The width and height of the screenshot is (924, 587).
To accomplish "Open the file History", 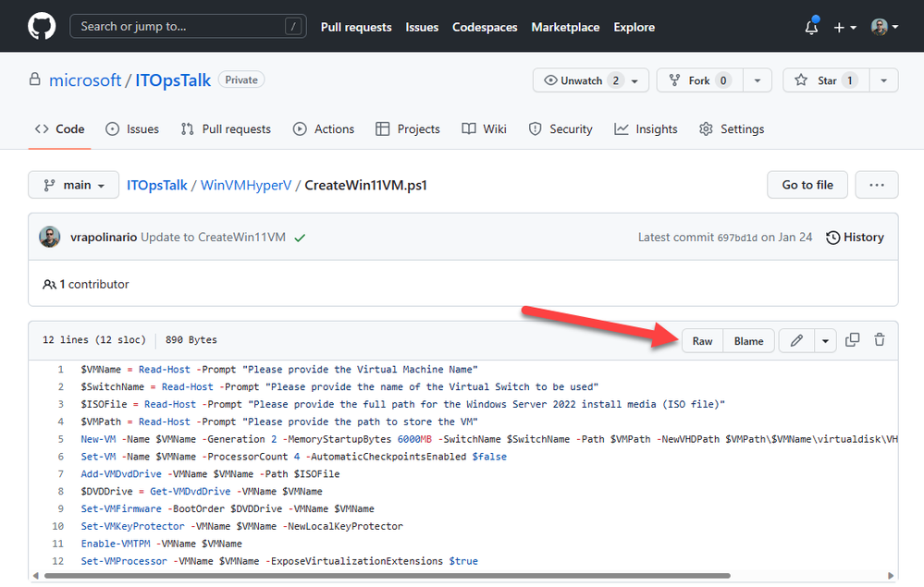I will pyautogui.click(x=855, y=238).
